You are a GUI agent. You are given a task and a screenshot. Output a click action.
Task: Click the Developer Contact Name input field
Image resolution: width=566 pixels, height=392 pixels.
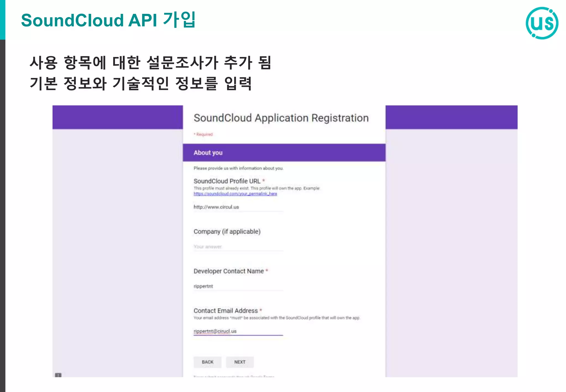[238, 286]
